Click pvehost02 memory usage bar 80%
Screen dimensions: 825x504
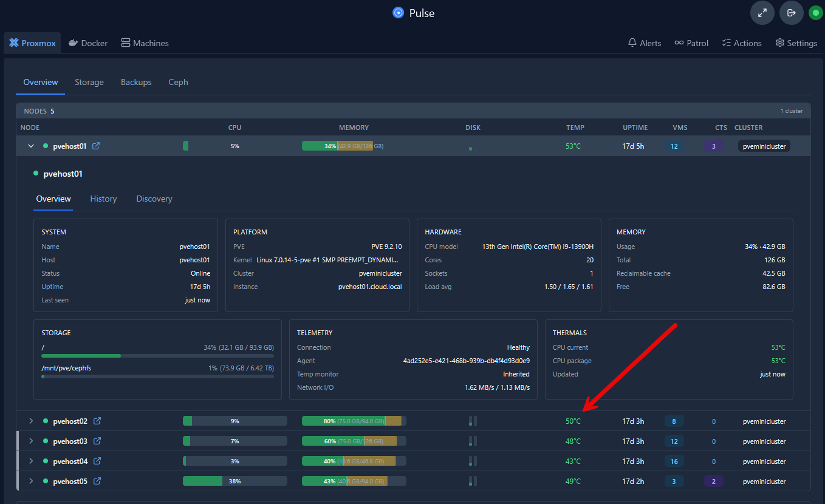[x=354, y=421]
